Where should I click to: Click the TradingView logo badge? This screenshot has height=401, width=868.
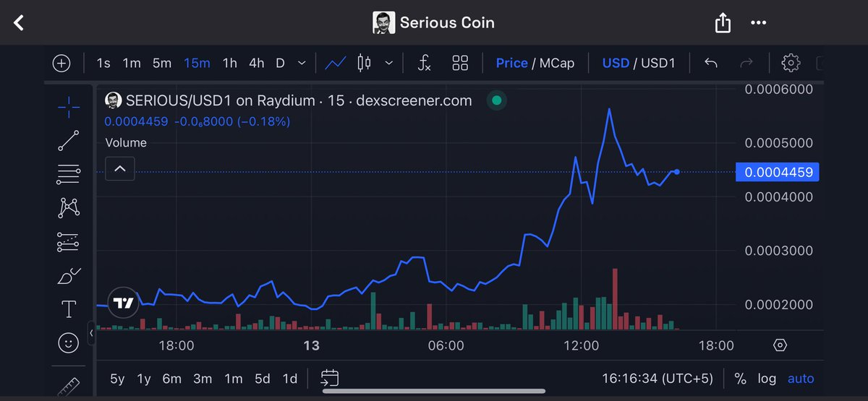coord(124,303)
